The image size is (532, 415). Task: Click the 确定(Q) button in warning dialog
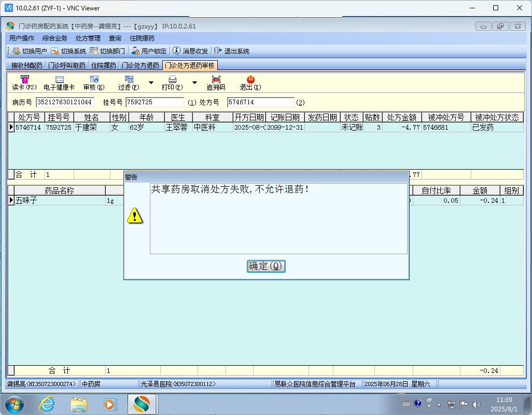[x=266, y=266]
